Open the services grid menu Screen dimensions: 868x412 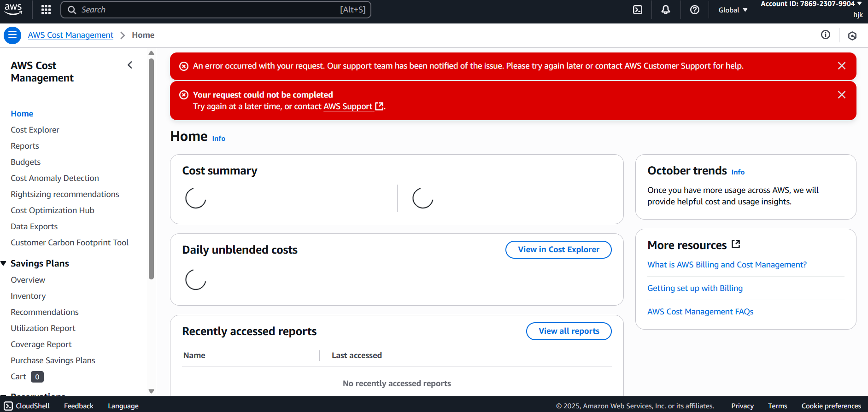46,10
